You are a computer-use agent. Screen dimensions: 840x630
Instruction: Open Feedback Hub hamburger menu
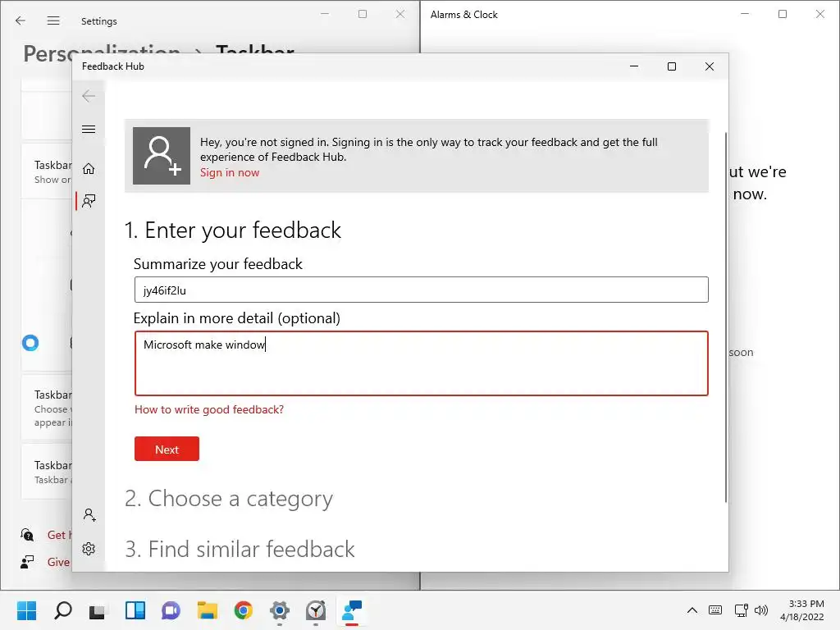89,129
